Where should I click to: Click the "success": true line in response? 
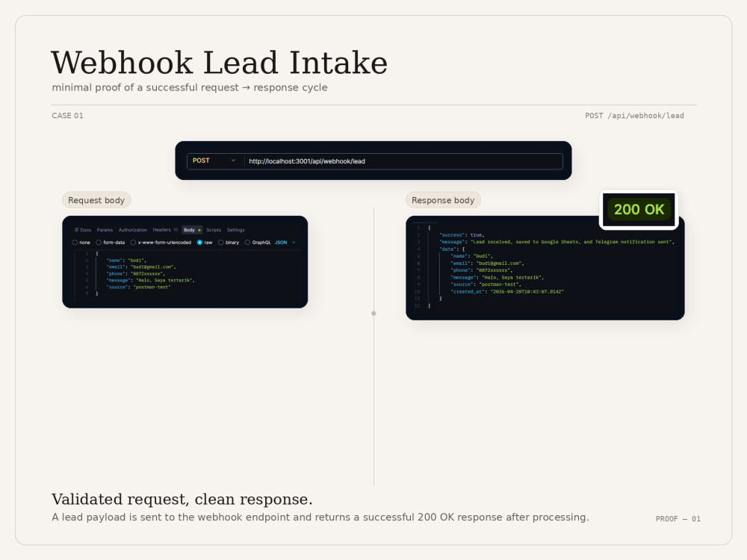pyautogui.click(x=462, y=234)
